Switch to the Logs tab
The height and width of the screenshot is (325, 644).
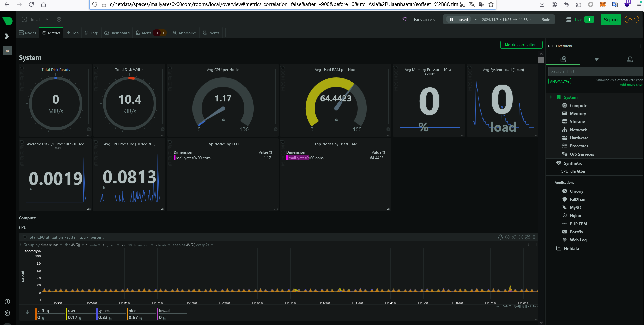click(92, 33)
